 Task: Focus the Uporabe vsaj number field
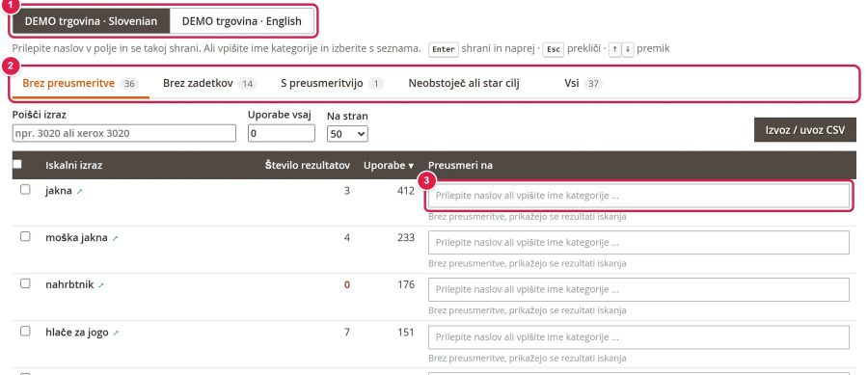(282, 133)
